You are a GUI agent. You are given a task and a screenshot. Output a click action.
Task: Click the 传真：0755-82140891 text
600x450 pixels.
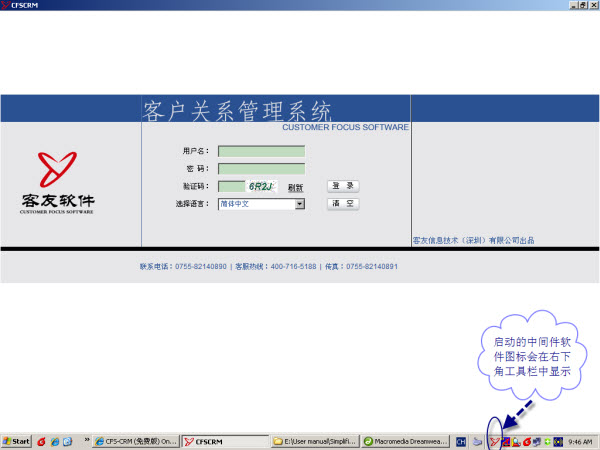(x=361, y=266)
